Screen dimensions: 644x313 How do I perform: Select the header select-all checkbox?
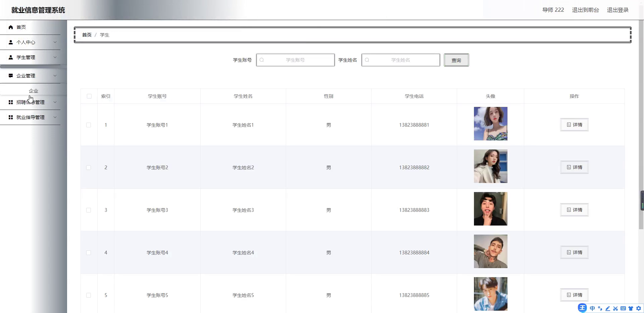coord(89,96)
